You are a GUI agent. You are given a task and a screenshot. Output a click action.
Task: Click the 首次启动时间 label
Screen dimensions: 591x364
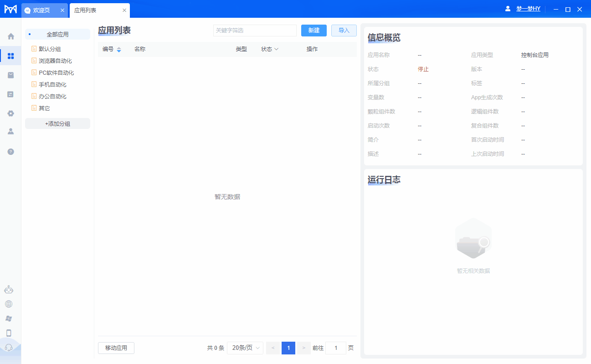(488, 140)
